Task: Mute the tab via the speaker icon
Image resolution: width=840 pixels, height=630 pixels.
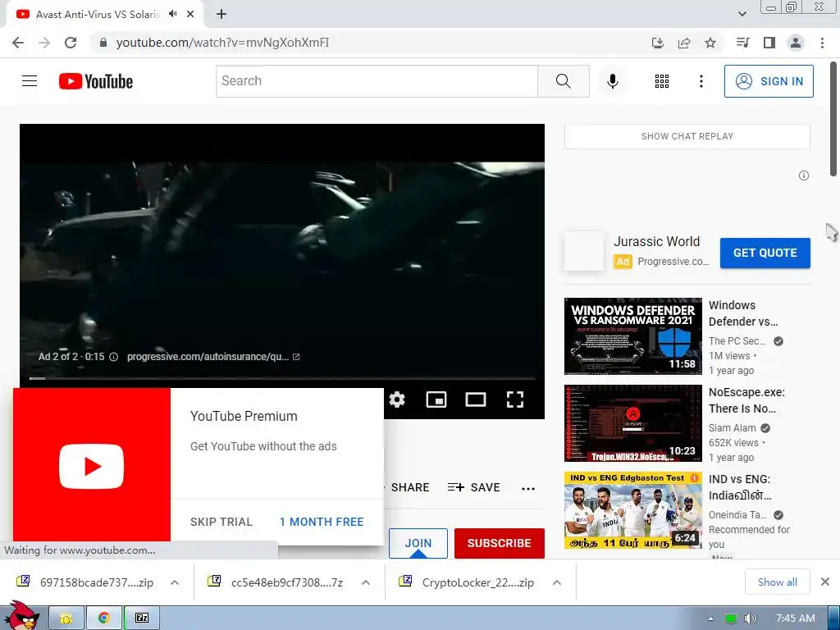Action: 172,14
